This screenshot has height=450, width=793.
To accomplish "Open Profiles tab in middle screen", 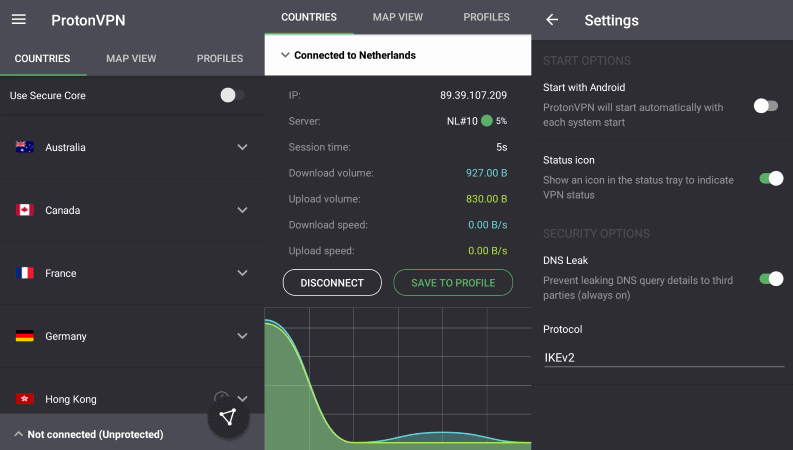I will click(487, 17).
